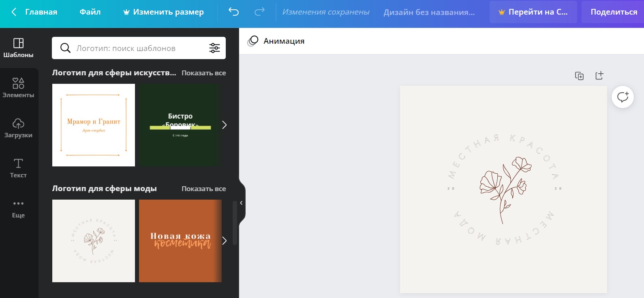Viewport: 644px width, 298px height.
Task: Open the Файл menu
Action: (x=90, y=12)
